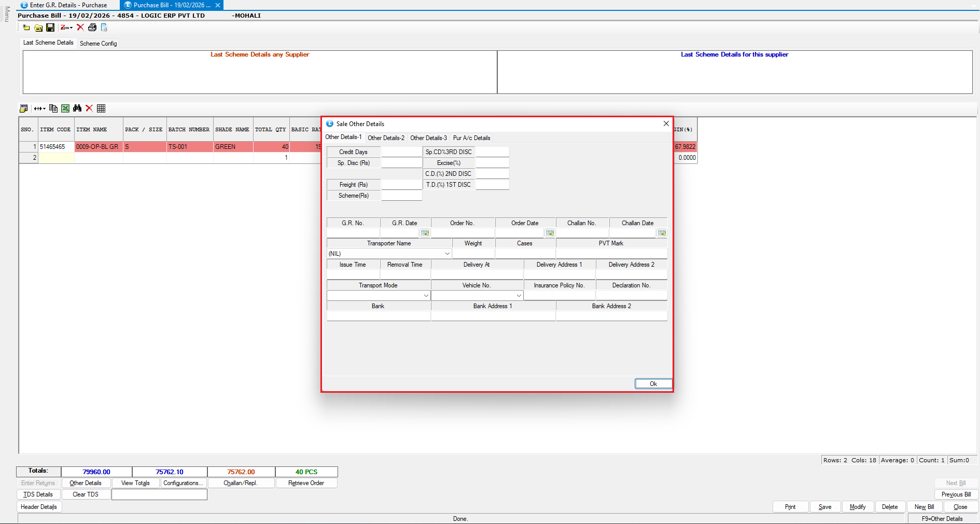Screen dimensions: 980x524
Task: Click the floppy disk save icon in toolbar
Action: click(50, 27)
